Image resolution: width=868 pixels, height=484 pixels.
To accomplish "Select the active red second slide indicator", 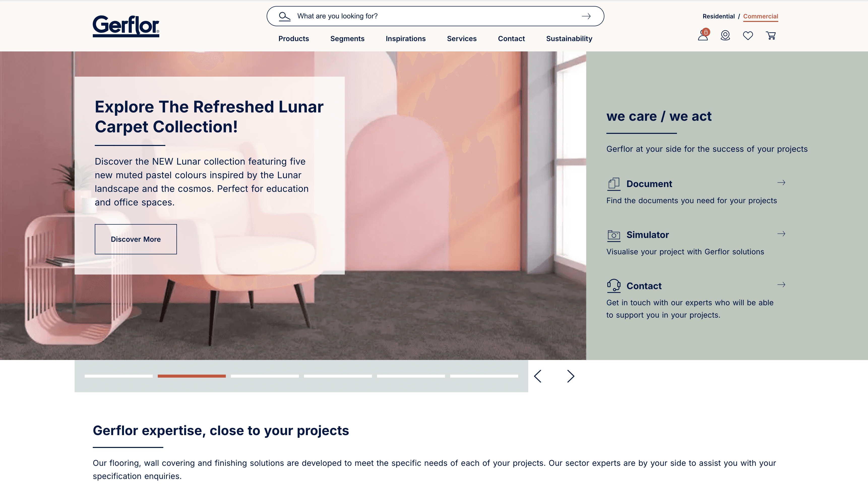I will (x=192, y=376).
